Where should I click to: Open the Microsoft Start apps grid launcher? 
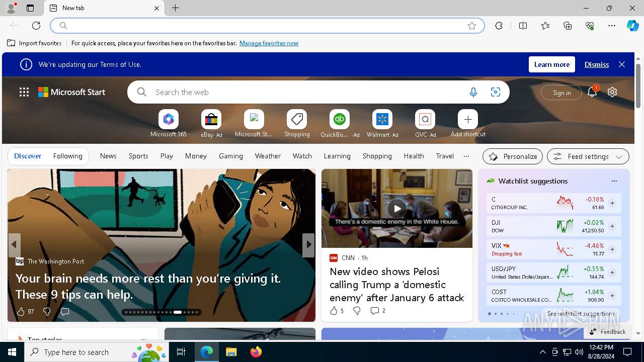click(24, 92)
